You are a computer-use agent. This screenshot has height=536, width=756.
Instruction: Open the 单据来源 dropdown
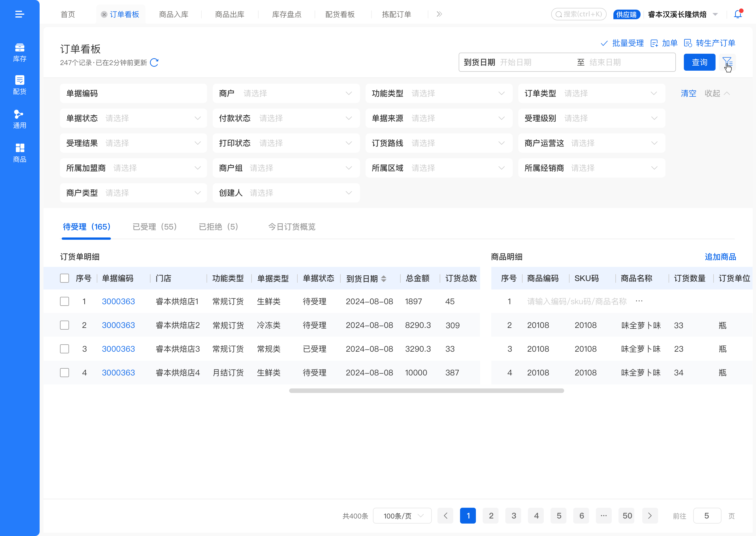coord(439,118)
